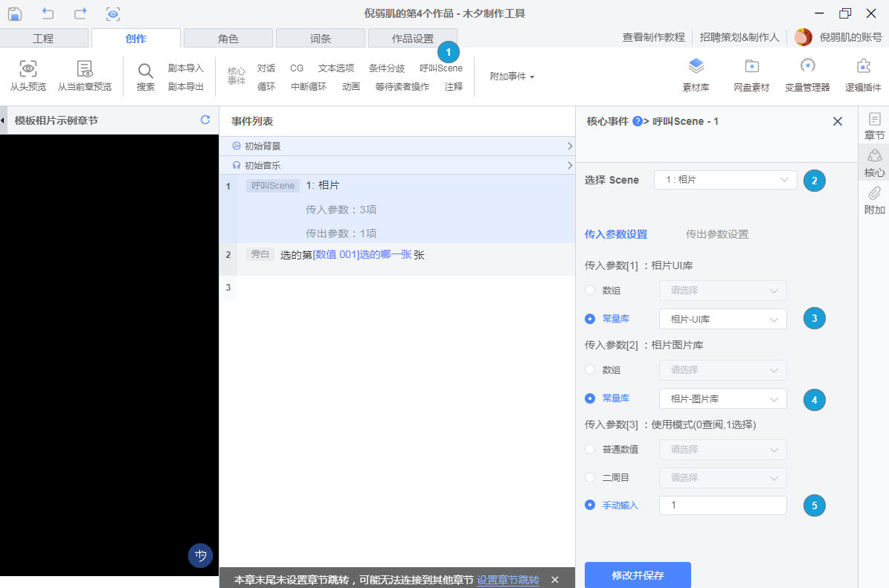
Task: Collapse the left panel triangle arrow
Action: [x=3, y=120]
